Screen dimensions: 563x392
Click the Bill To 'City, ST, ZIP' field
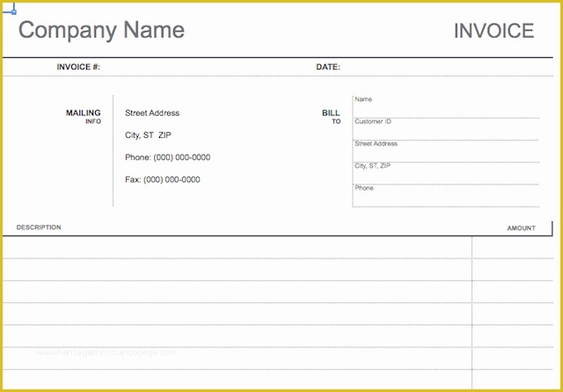(x=446, y=173)
